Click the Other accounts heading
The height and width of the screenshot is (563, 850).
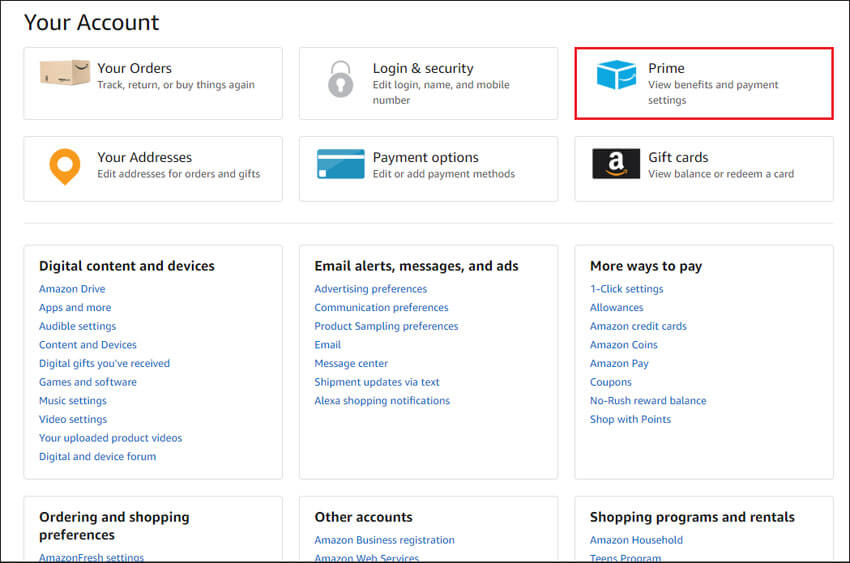tap(363, 517)
